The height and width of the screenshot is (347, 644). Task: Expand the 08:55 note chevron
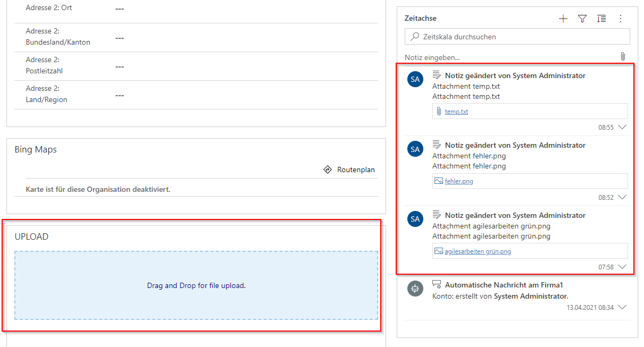(x=623, y=128)
